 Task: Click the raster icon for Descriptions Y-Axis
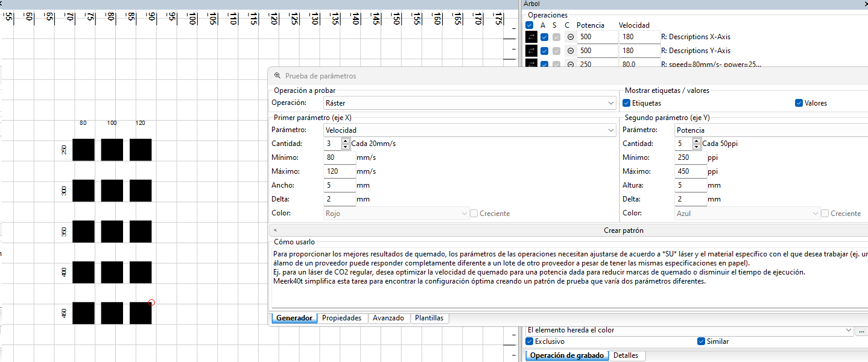[531, 51]
